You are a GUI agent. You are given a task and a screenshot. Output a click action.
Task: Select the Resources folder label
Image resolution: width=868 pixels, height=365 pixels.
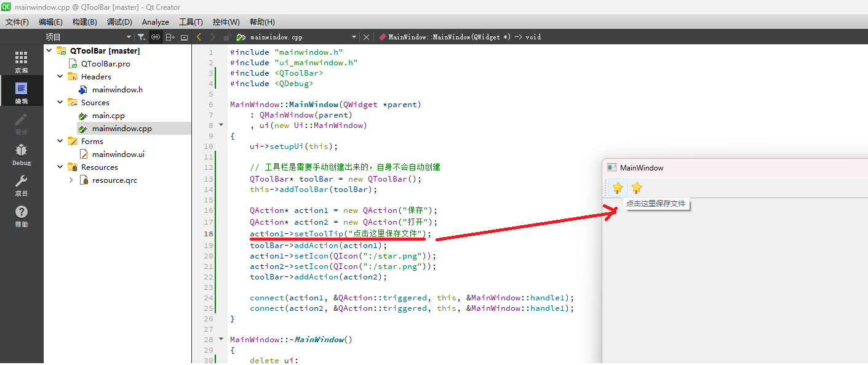click(99, 167)
